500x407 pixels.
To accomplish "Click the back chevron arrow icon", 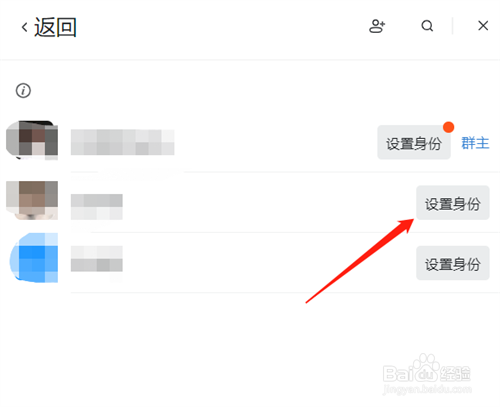I will [x=24, y=27].
